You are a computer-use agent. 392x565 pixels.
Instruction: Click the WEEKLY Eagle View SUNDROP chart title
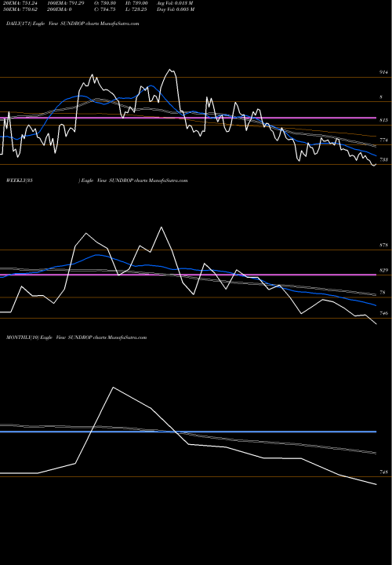coord(97,180)
